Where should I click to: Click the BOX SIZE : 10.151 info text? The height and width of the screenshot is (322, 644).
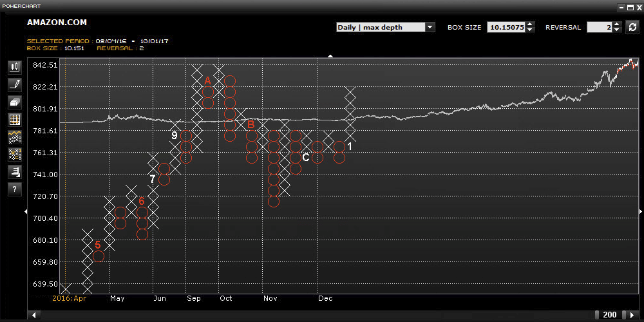coord(55,48)
